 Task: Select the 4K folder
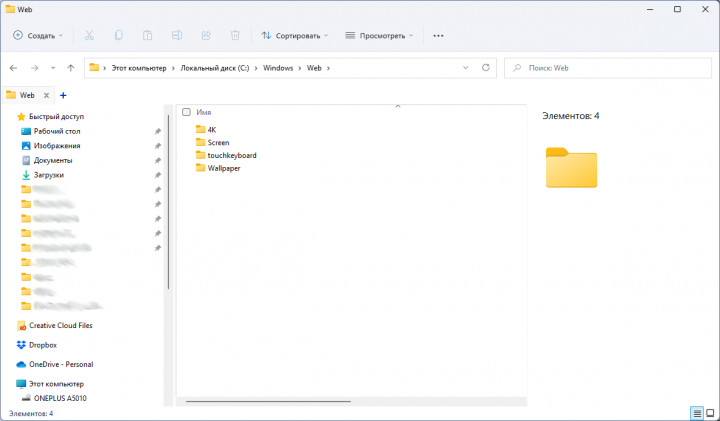[x=206, y=129]
